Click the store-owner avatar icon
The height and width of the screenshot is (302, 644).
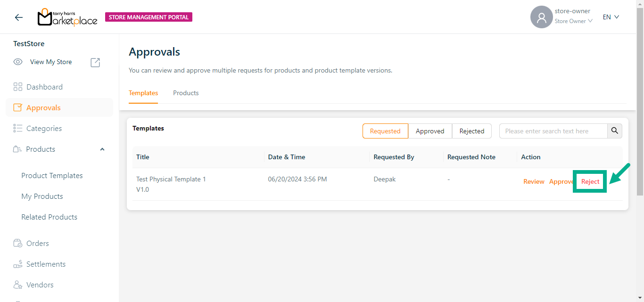pyautogui.click(x=541, y=17)
